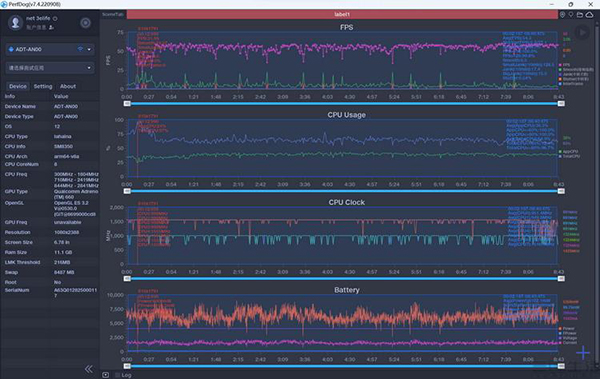Click the outlined map pin icon
The width and height of the screenshot is (600, 379).
(x=571, y=15)
